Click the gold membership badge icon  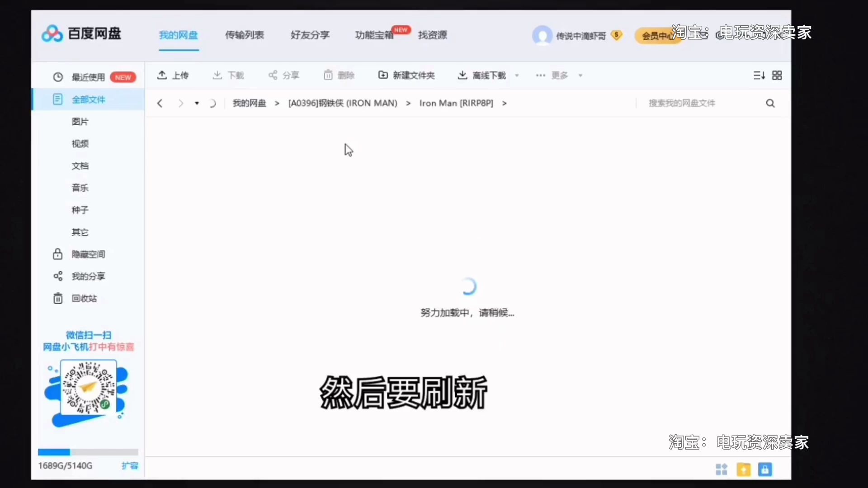point(617,35)
